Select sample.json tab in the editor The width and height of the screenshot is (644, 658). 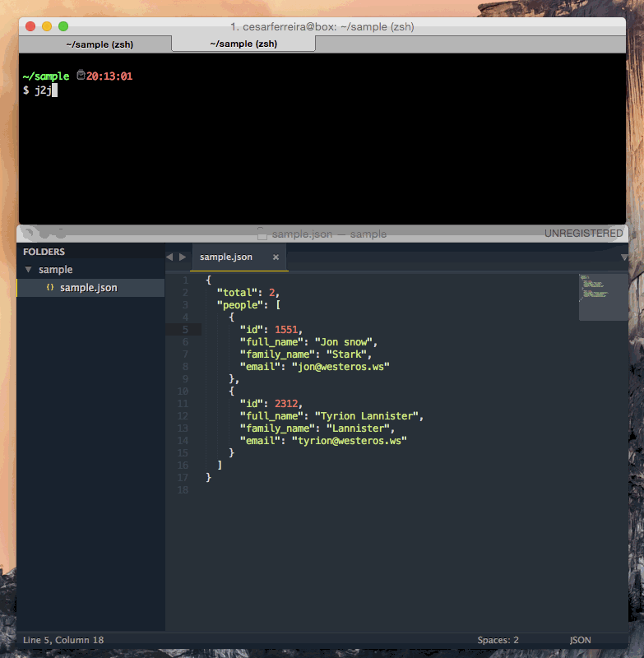coord(226,257)
